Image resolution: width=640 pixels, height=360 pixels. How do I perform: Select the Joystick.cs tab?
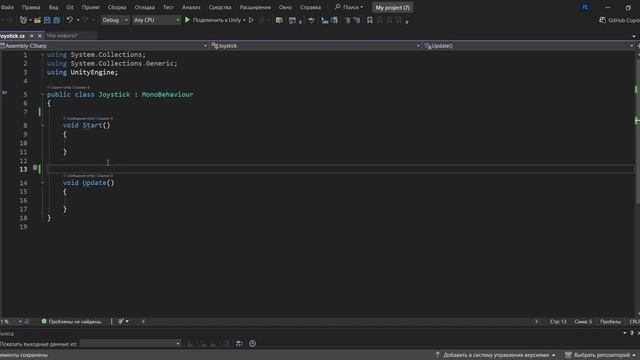(13, 36)
